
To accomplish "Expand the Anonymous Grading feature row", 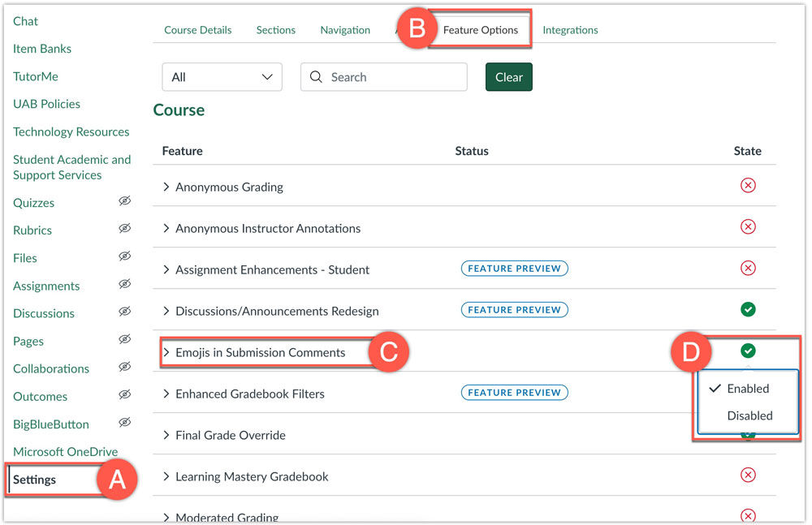I will click(166, 187).
